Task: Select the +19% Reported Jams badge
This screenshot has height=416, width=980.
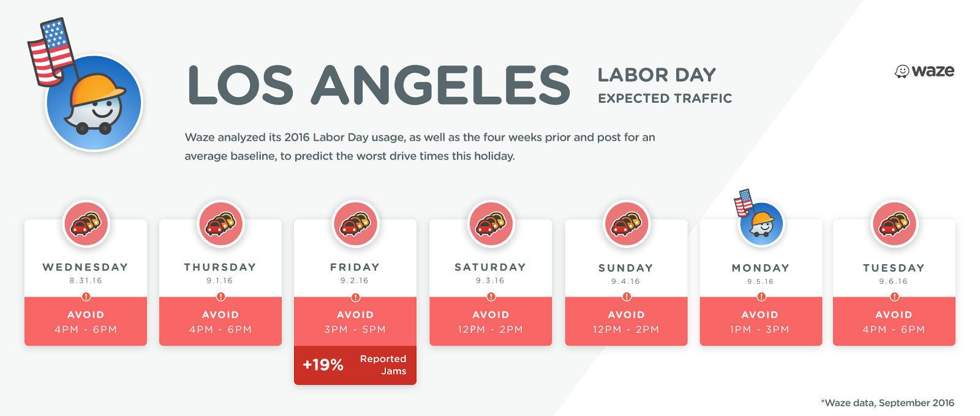Action: tap(355, 365)
